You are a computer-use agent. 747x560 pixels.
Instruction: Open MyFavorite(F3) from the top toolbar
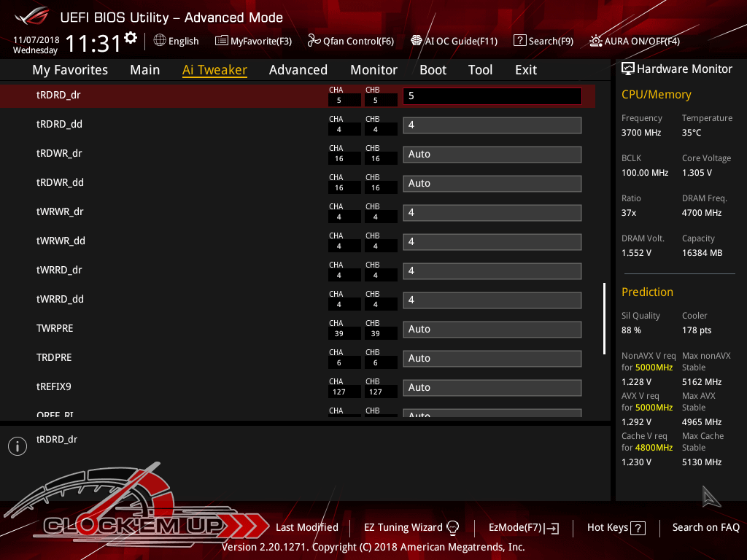pos(253,41)
